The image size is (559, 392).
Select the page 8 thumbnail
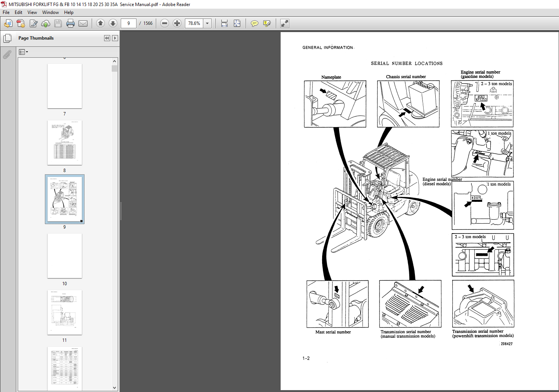click(64, 143)
